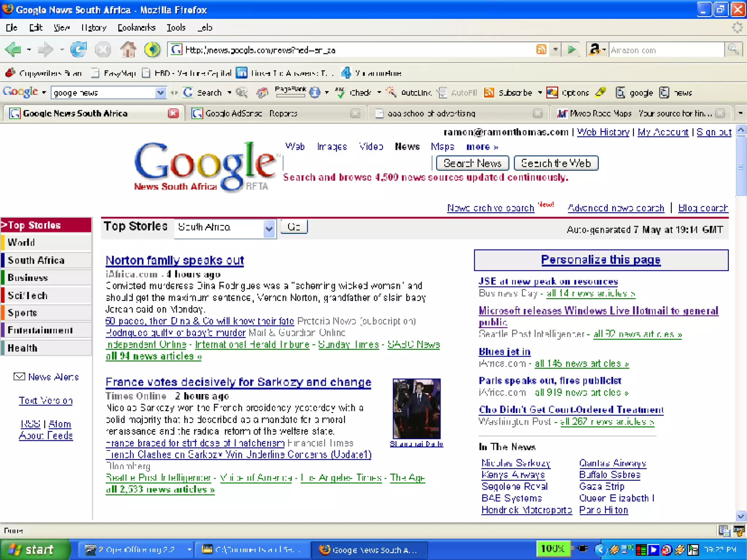This screenshot has width=747, height=560.
Task: Expand the address bar URL dropdown
Action: pyautogui.click(x=556, y=49)
